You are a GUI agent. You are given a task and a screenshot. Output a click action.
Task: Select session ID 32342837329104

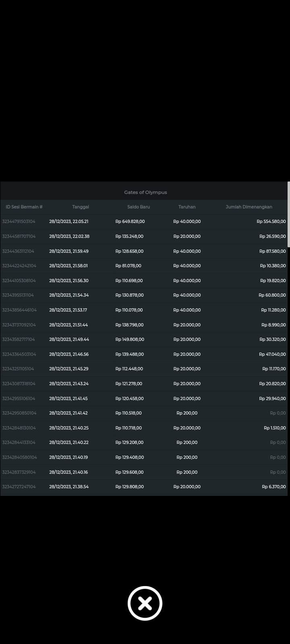pos(19,472)
